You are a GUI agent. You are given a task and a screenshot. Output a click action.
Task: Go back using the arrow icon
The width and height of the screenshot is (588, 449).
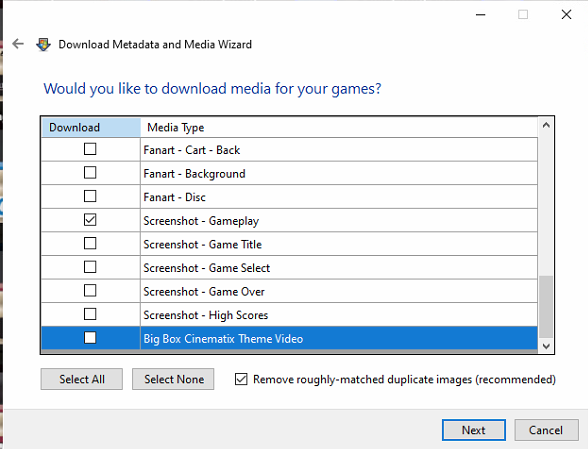click(18, 44)
